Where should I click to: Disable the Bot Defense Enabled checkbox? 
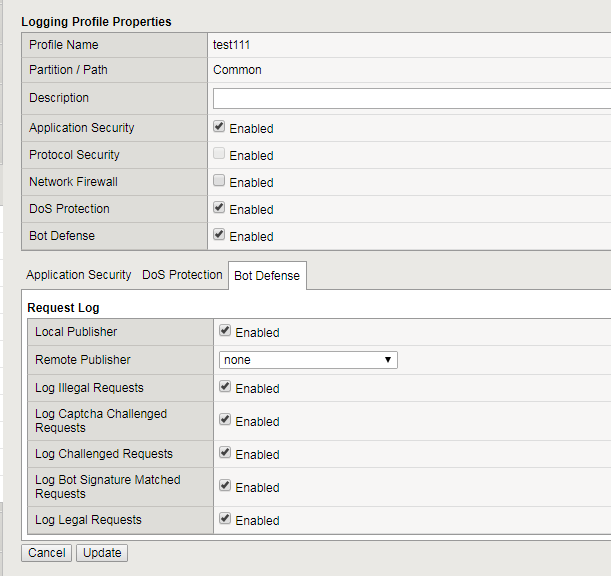(x=219, y=236)
